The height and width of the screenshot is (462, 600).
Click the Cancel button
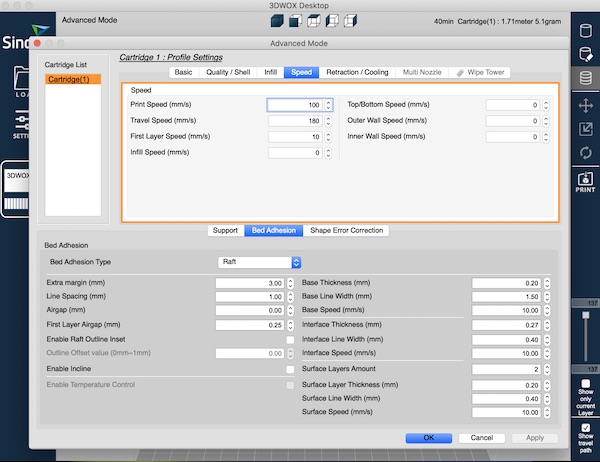click(482, 438)
